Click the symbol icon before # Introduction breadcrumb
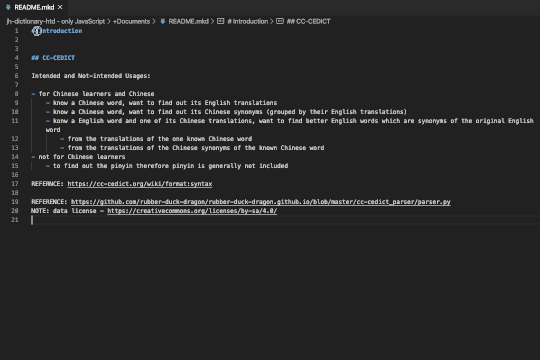 coord(220,21)
